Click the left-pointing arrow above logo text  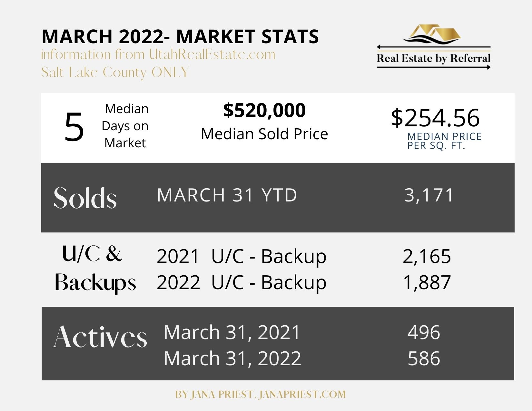click(x=434, y=47)
